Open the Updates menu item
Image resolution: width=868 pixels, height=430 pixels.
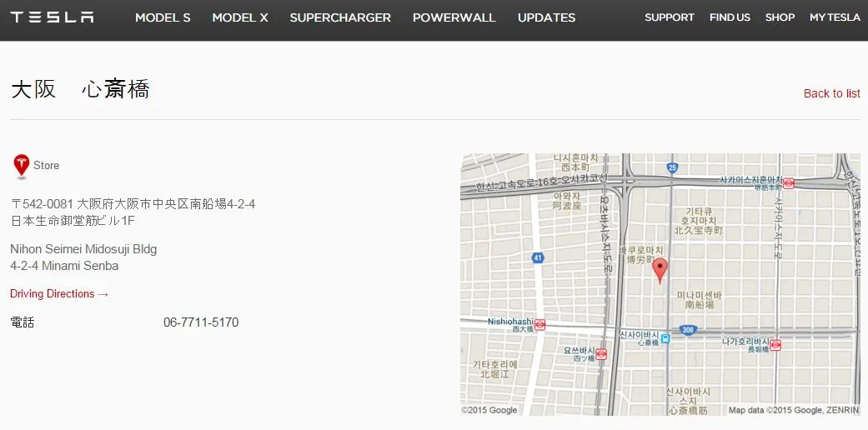click(546, 17)
